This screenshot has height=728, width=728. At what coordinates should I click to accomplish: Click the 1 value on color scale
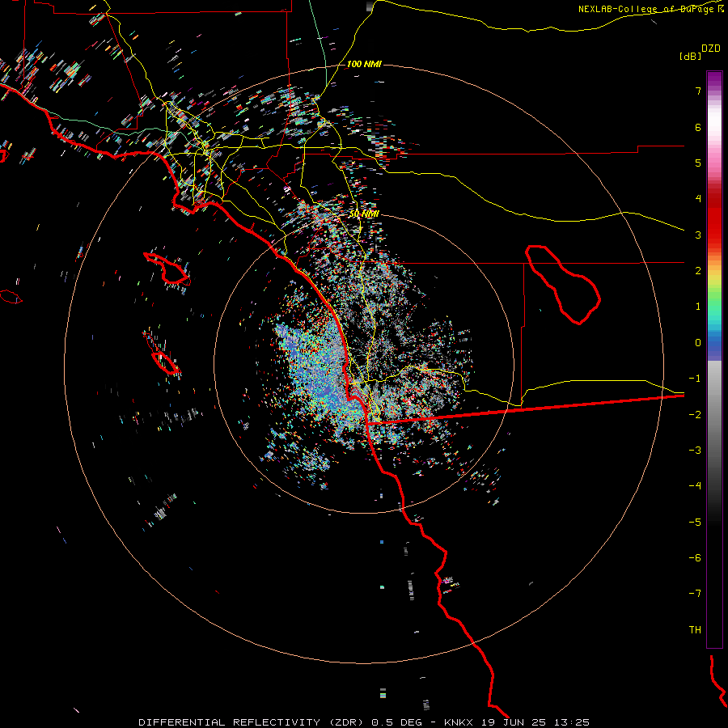[698, 307]
